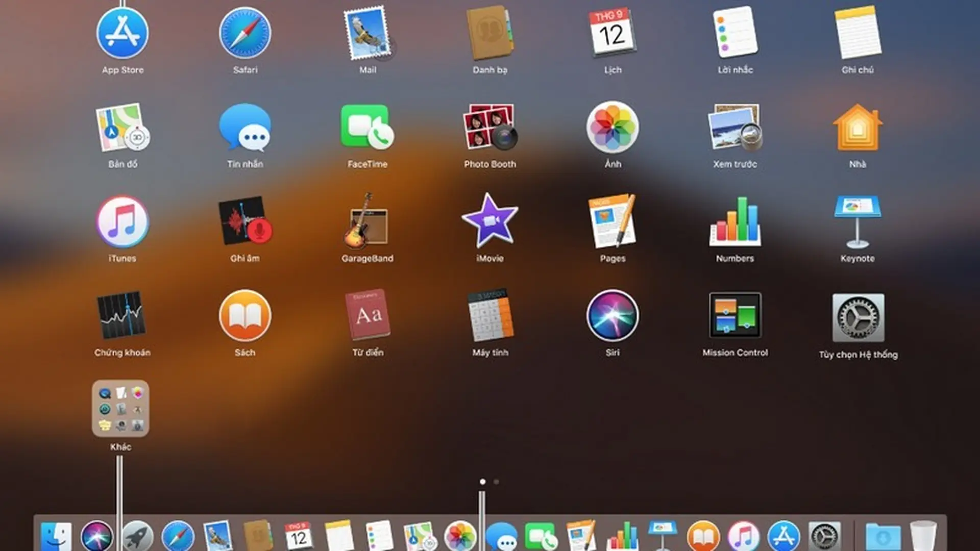Click Messages bubble in the Dock
The image size is (980, 551).
click(x=501, y=537)
